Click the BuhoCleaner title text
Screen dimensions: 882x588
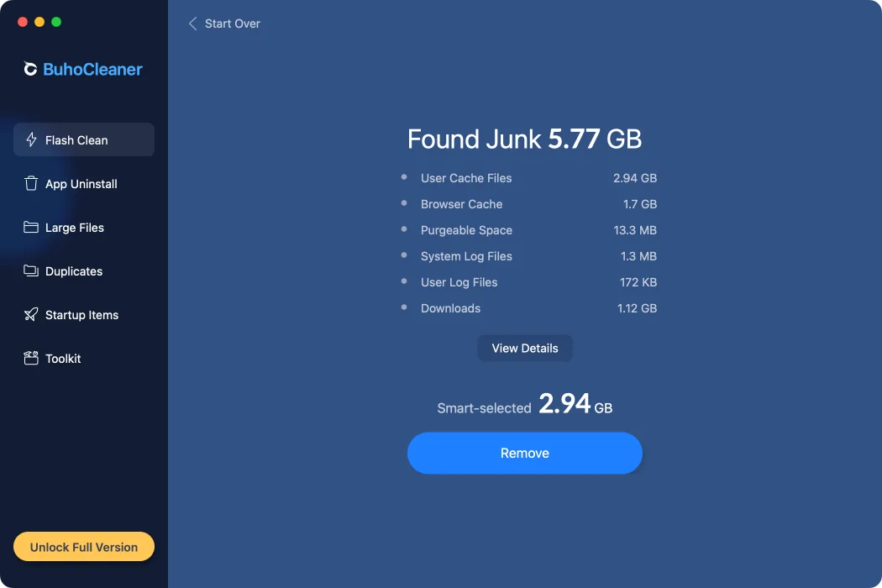[92, 69]
